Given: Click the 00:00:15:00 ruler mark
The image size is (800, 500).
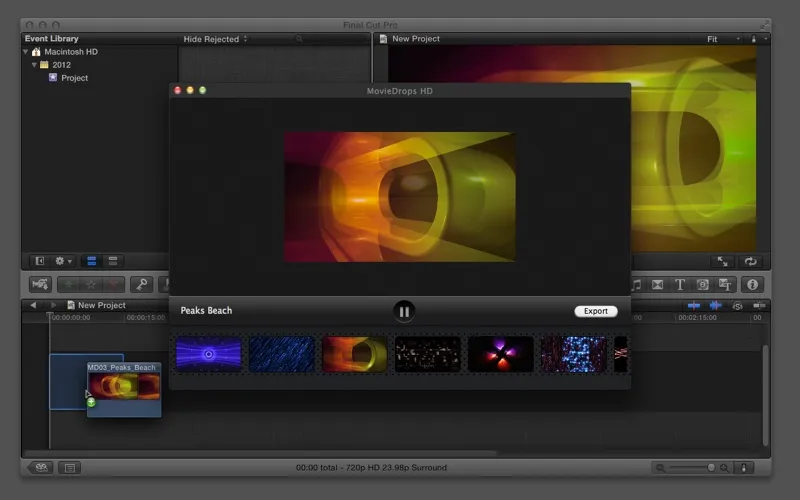Looking at the screenshot, I should click(x=146, y=317).
